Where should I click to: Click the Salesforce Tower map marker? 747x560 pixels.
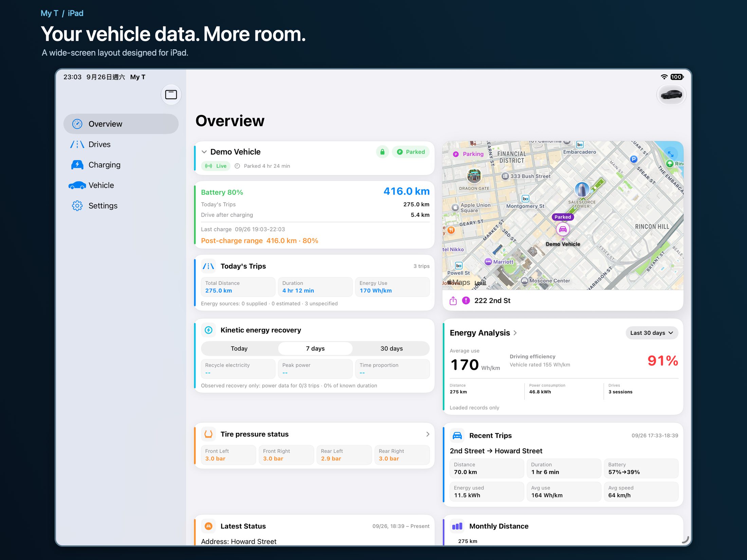coord(582,189)
